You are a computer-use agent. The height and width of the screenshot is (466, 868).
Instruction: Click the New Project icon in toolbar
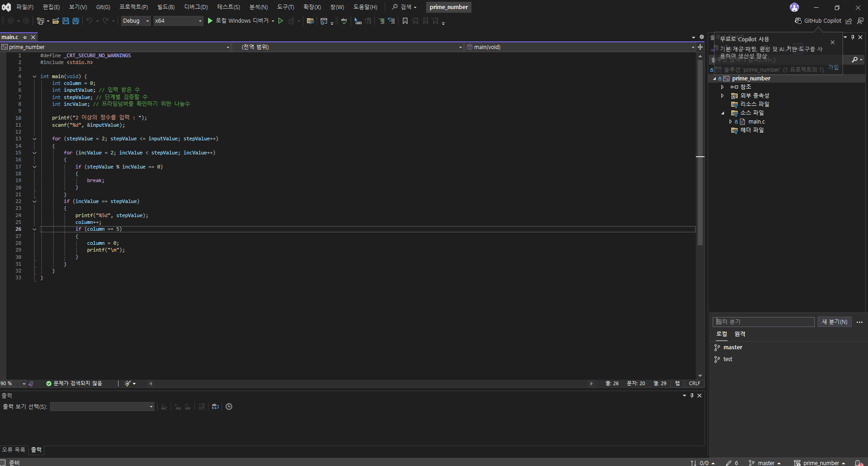pyautogui.click(x=40, y=21)
